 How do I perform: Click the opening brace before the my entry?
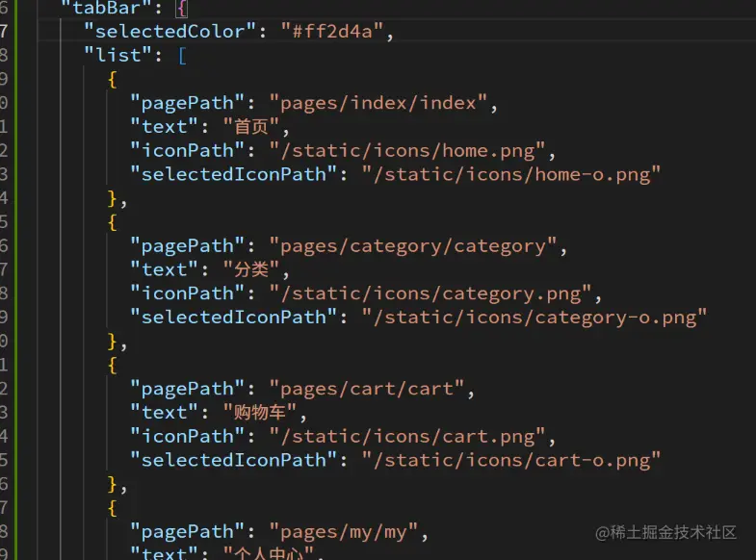113,508
